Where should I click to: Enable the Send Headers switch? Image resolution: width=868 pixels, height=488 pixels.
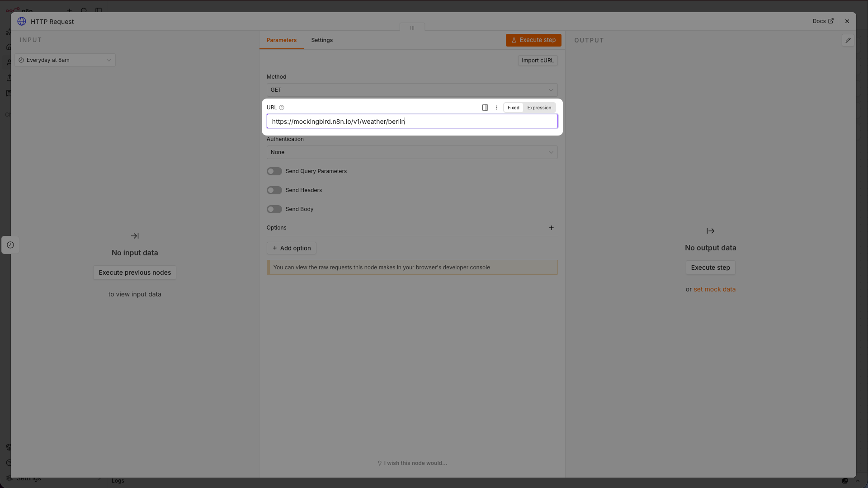tap(274, 190)
